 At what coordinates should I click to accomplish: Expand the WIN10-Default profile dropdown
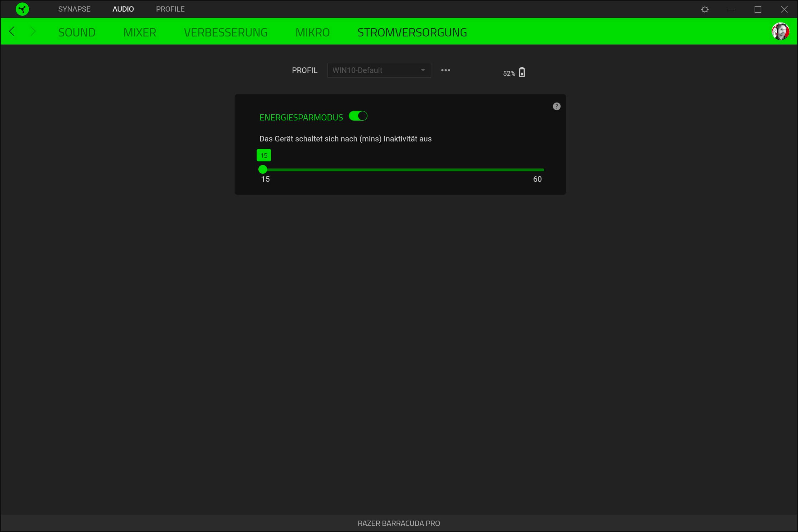click(x=379, y=70)
